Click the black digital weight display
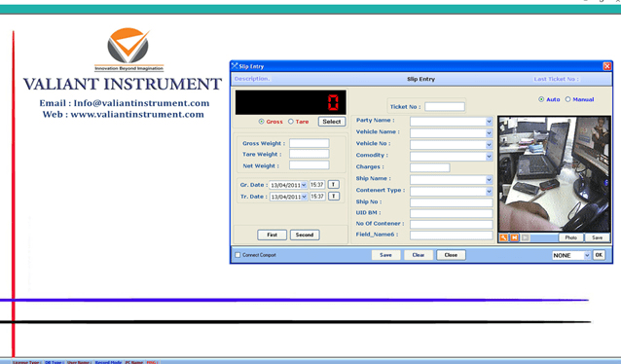The height and width of the screenshot is (364, 621). click(291, 102)
